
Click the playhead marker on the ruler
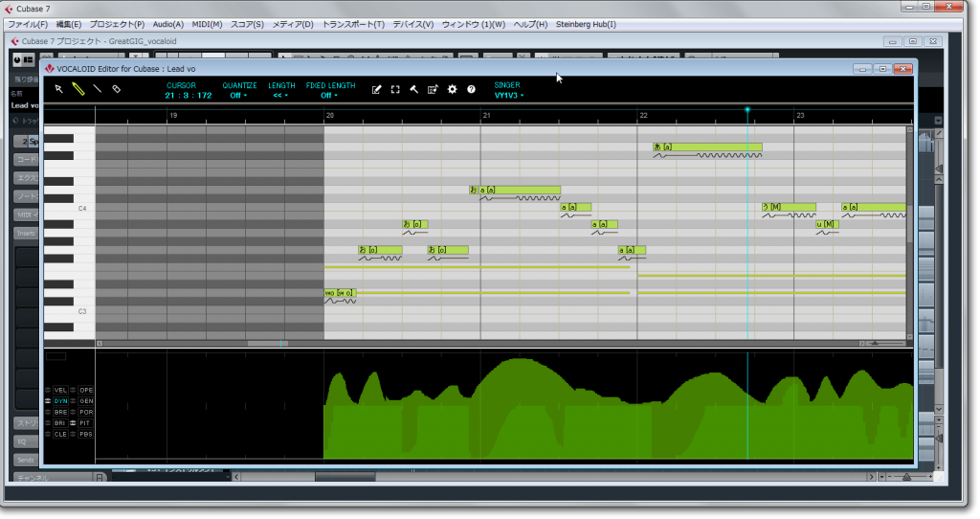click(746, 110)
